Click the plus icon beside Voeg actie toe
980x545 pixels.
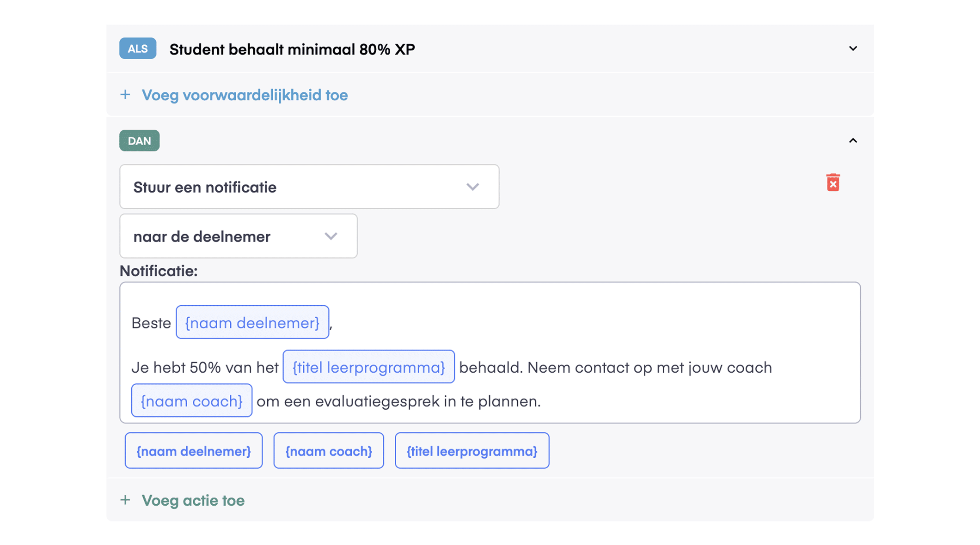click(x=125, y=500)
